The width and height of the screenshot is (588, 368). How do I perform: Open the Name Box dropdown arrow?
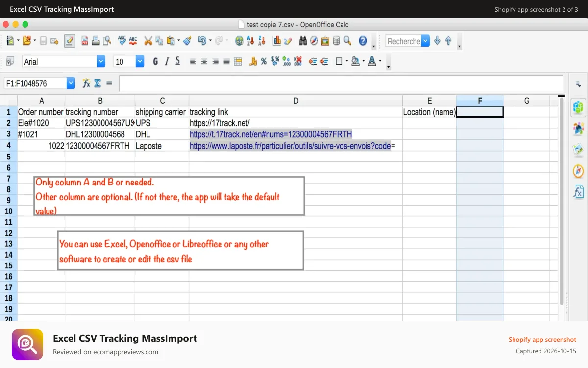tap(71, 83)
